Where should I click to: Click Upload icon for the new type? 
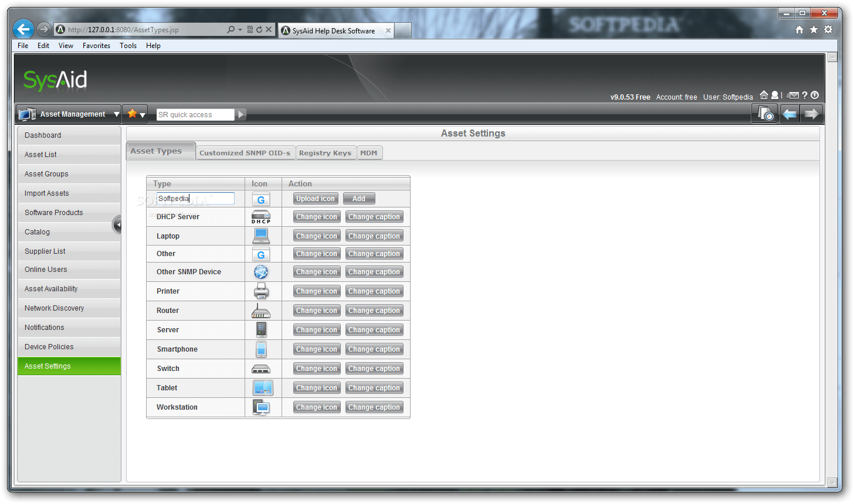click(316, 198)
